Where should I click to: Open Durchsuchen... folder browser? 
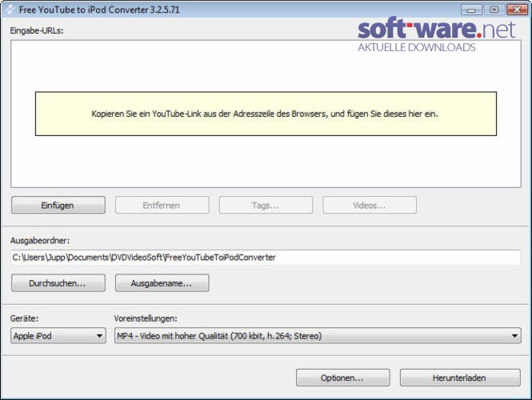[x=58, y=283]
